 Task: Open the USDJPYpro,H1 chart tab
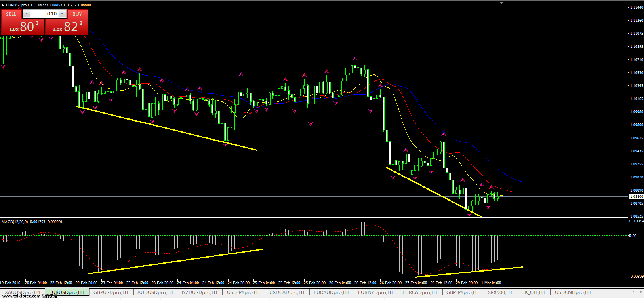coord(244,292)
